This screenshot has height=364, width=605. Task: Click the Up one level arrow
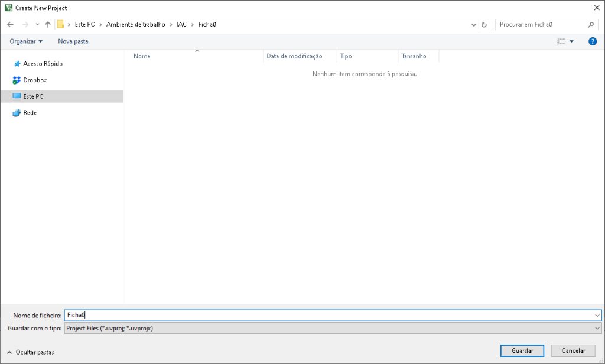click(x=48, y=25)
